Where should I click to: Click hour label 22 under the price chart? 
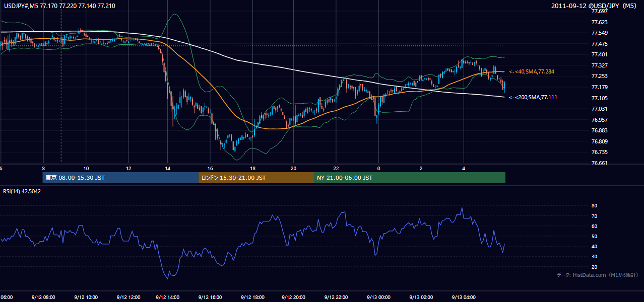pyautogui.click(x=336, y=169)
